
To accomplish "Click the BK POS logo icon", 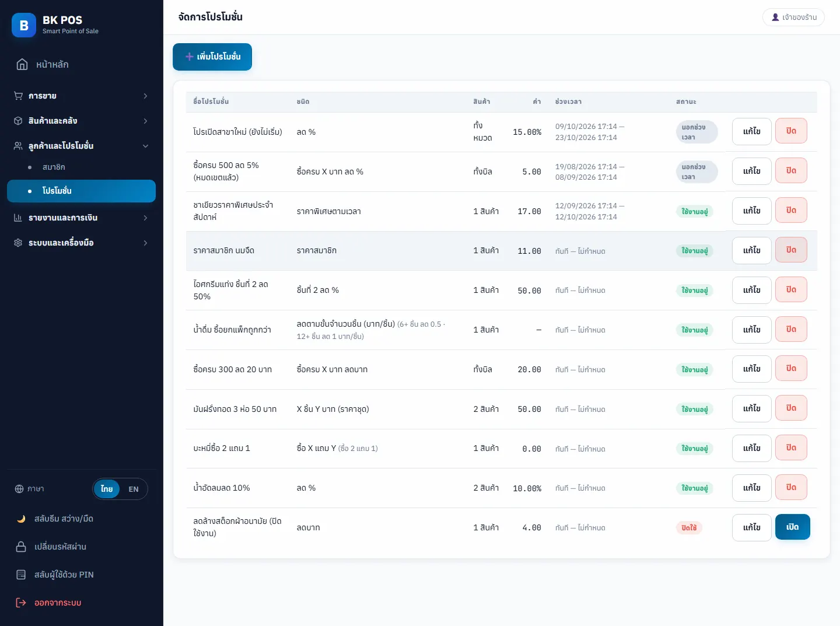I will 24,25.
